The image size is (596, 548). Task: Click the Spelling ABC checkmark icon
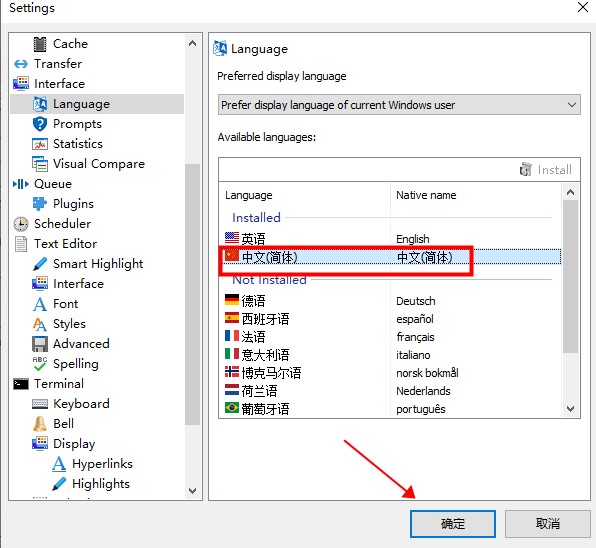40,364
